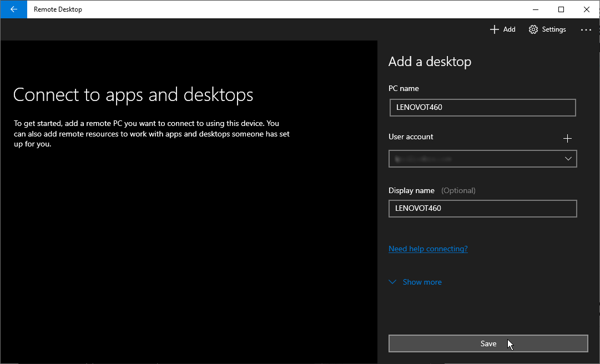Open the three-dot more options menu
Image resolution: width=600 pixels, height=364 pixels.
586,29
